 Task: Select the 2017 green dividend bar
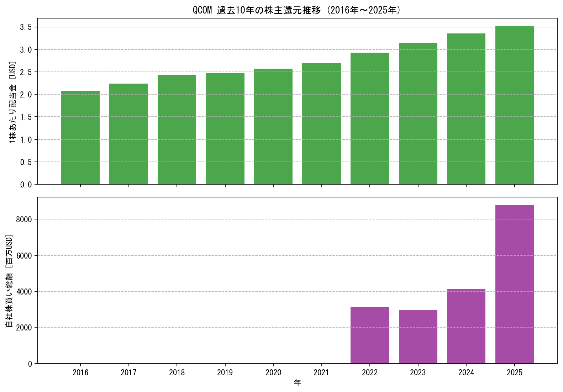pyautogui.click(x=128, y=134)
